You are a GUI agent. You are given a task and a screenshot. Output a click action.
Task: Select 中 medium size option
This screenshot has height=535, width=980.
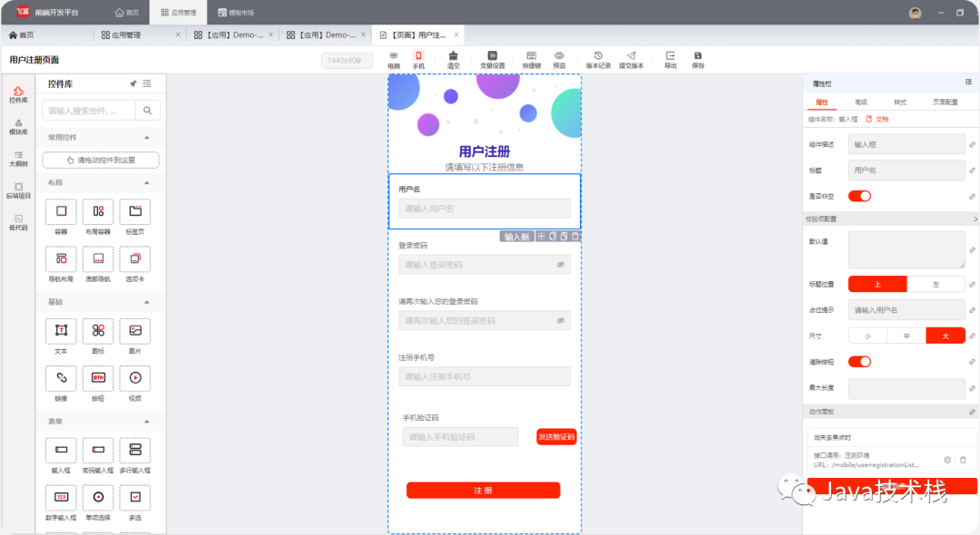pyautogui.click(x=906, y=335)
